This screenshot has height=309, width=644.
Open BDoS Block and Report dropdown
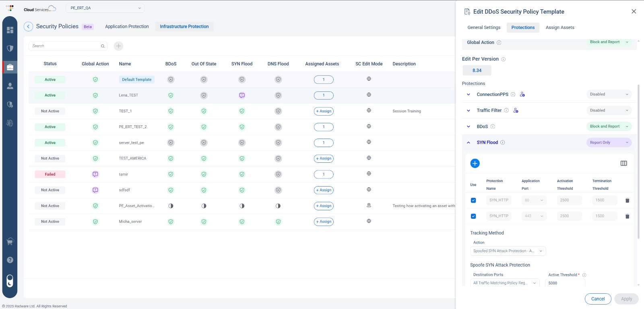click(609, 127)
